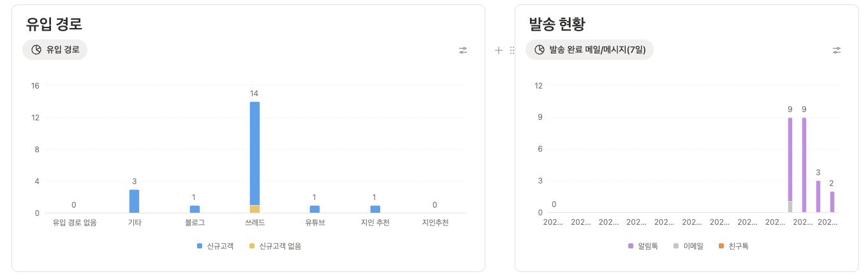Viewport: 868px width, 279px height.
Task: Click the blue 신규고객 legend swatch
Action: pyautogui.click(x=200, y=246)
